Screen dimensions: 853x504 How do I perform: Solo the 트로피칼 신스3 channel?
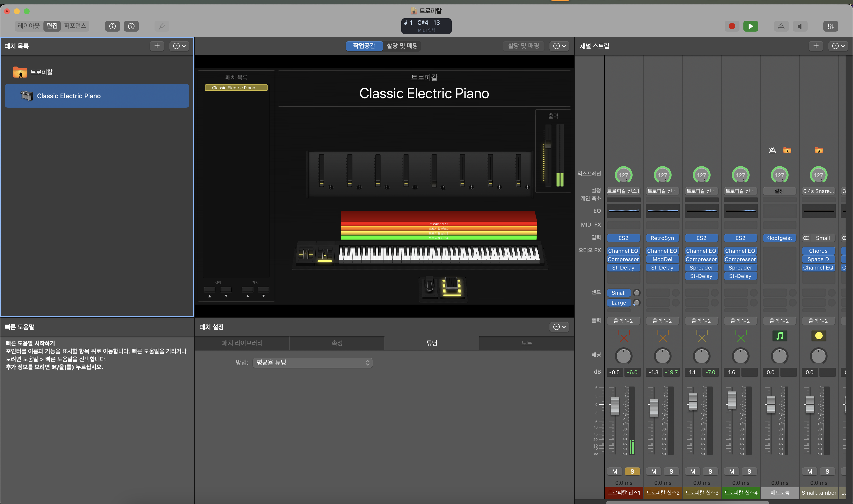pos(710,471)
